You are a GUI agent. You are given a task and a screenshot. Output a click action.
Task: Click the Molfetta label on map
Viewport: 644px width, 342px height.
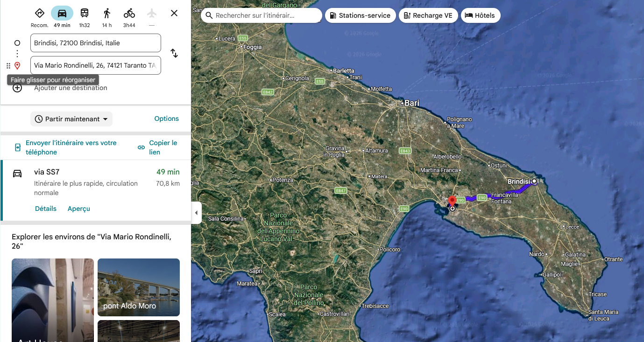click(x=382, y=89)
